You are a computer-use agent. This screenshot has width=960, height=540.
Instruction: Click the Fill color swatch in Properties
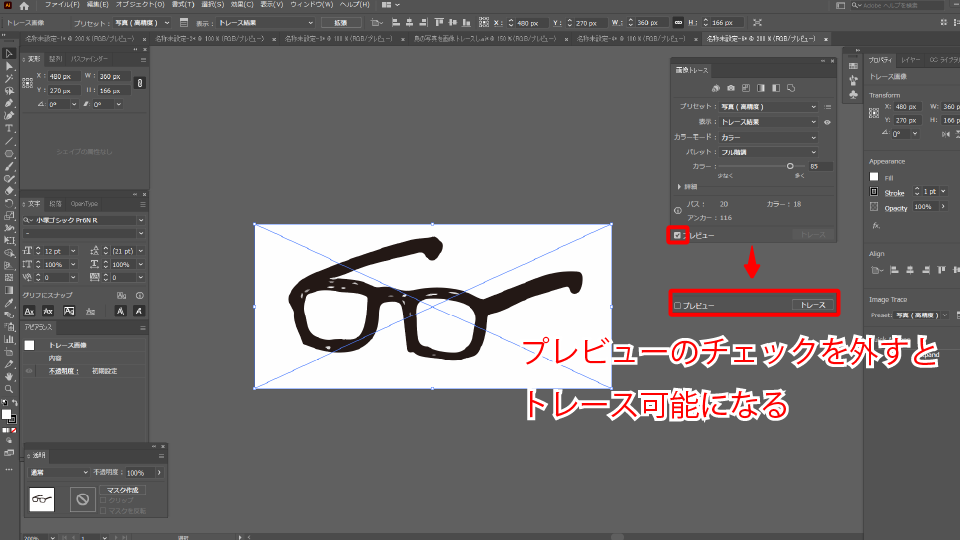point(874,177)
